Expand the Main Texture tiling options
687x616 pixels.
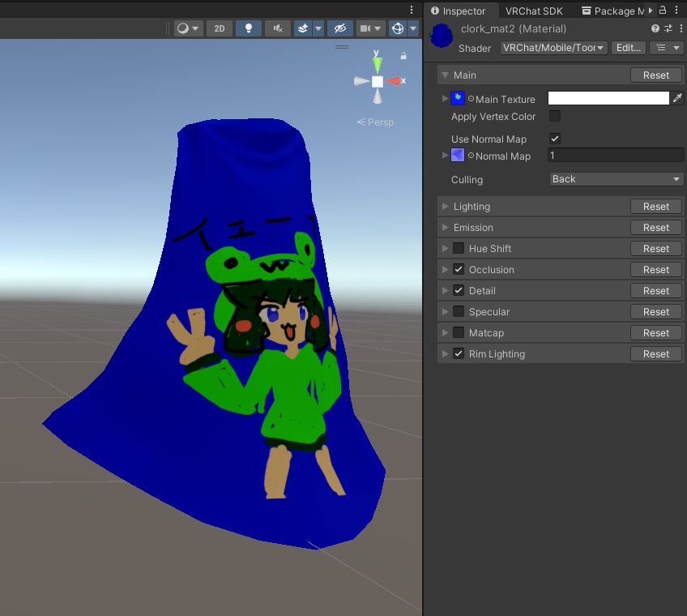click(445, 98)
